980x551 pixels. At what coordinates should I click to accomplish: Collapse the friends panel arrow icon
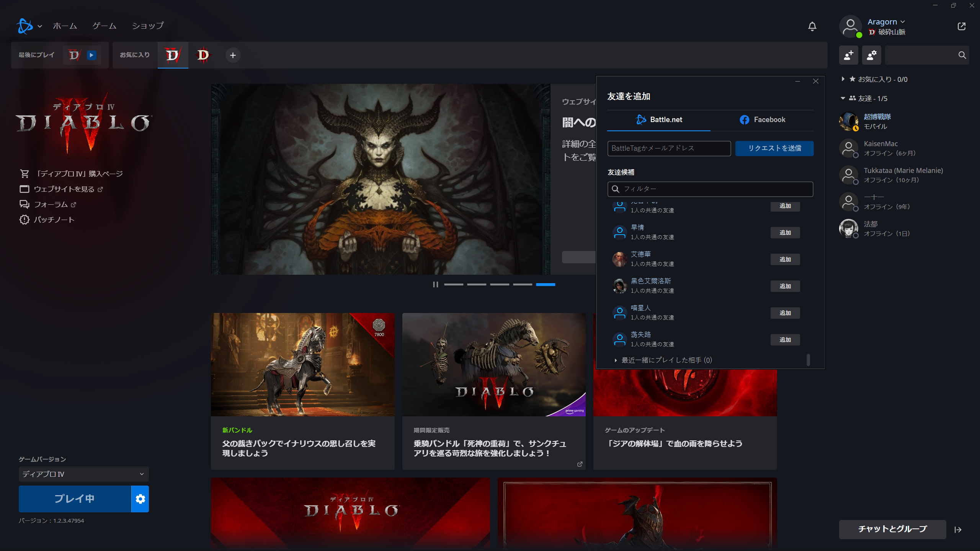[x=958, y=530]
